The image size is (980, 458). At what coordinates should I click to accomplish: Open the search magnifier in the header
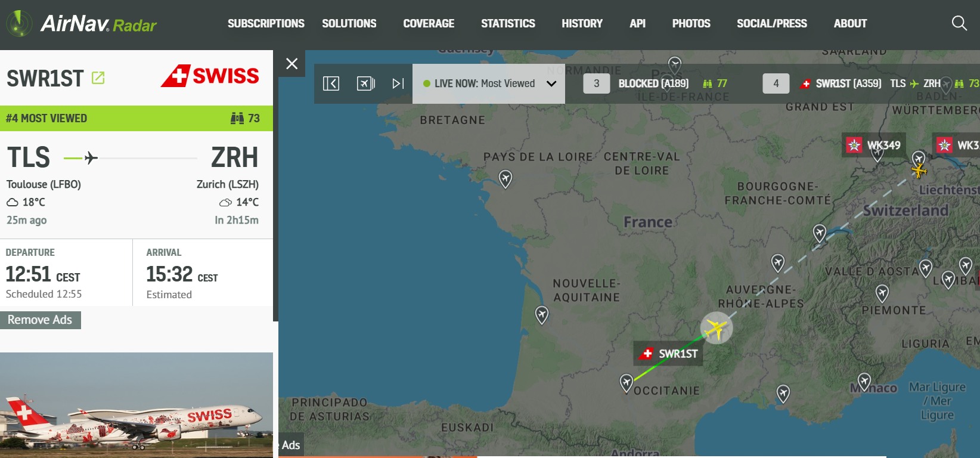click(959, 23)
